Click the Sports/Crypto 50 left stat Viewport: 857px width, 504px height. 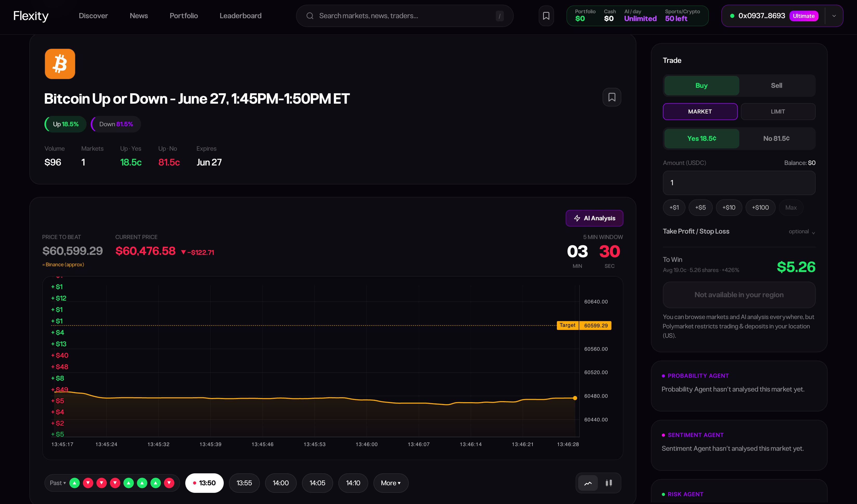tap(682, 16)
